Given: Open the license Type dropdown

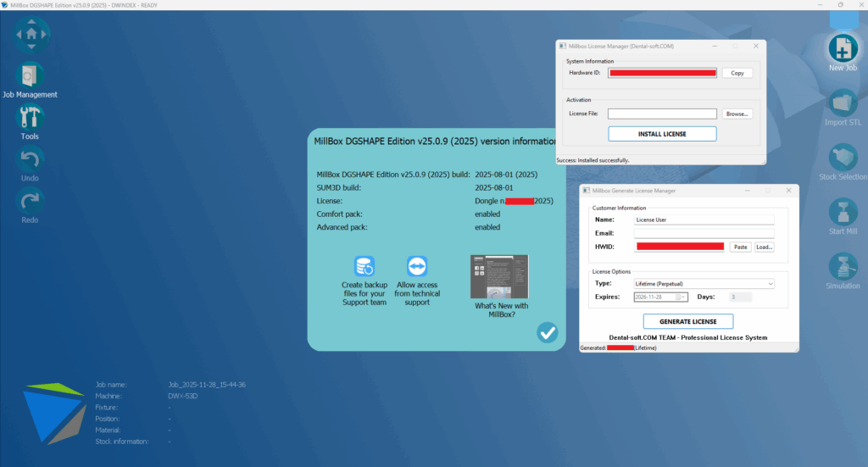Looking at the screenshot, I should click(x=704, y=284).
